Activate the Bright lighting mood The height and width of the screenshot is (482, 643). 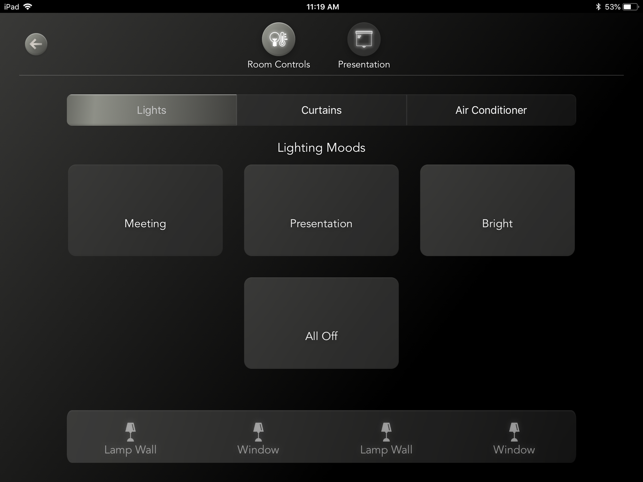click(x=497, y=210)
